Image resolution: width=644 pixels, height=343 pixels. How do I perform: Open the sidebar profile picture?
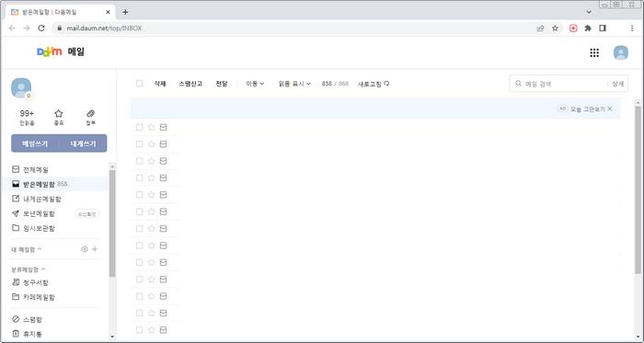click(21, 87)
